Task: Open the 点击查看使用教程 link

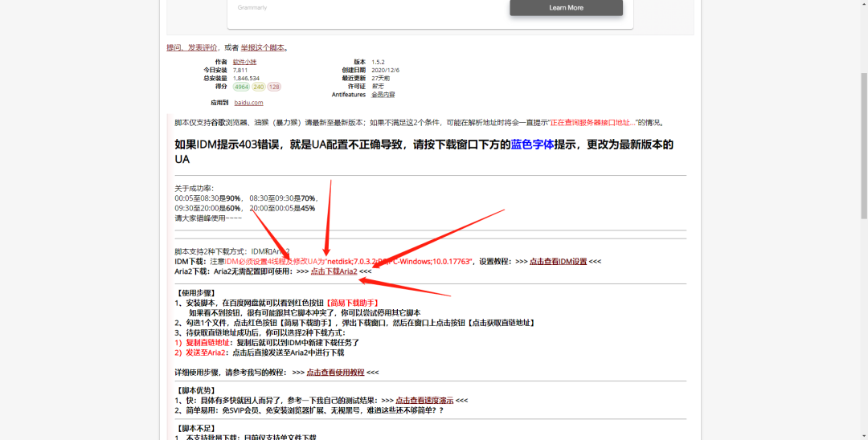Action: pyautogui.click(x=335, y=373)
